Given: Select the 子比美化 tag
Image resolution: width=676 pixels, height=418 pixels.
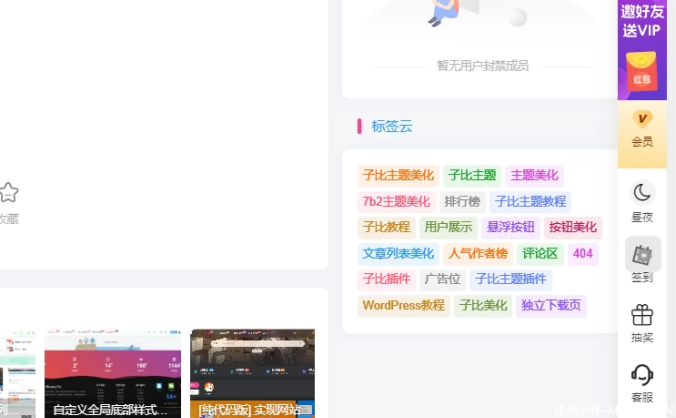Looking at the screenshot, I should (x=483, y=306).
